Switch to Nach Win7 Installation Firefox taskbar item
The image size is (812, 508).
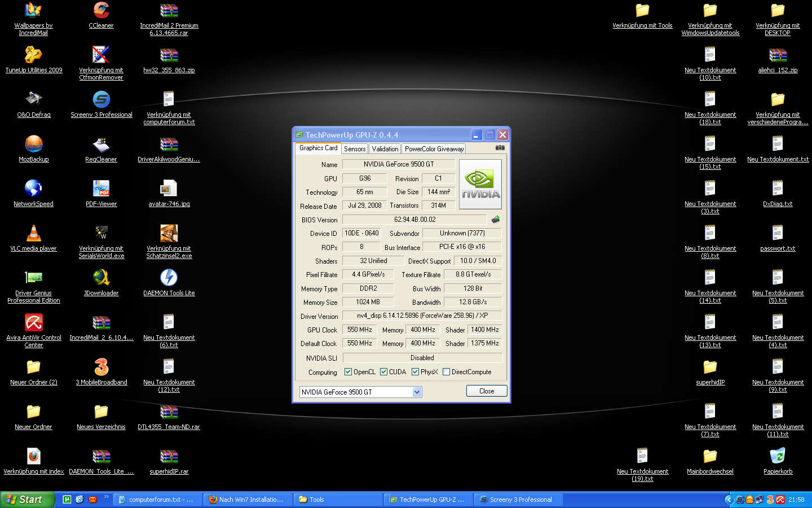click(247, 500)
